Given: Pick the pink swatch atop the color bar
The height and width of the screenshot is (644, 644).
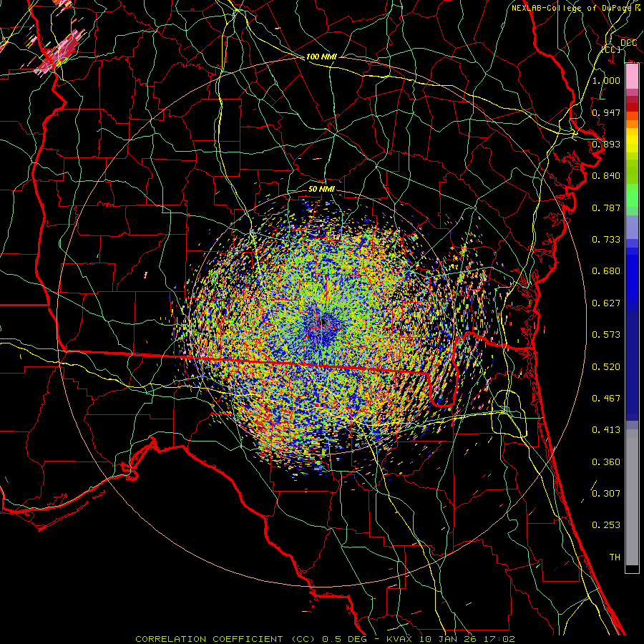Looking at the screenshot, I should pyautogui.click(x=632, y=77).
